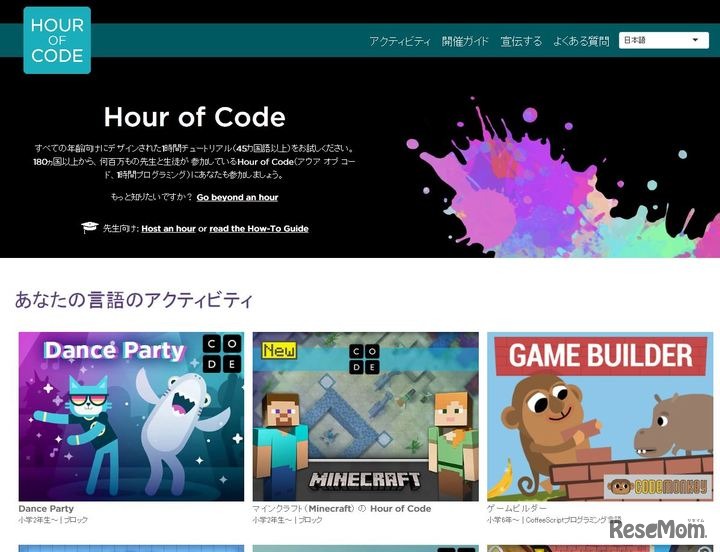Click the Hour of Code logo
This screenshot has height=552, width=720.
[57, 40]
